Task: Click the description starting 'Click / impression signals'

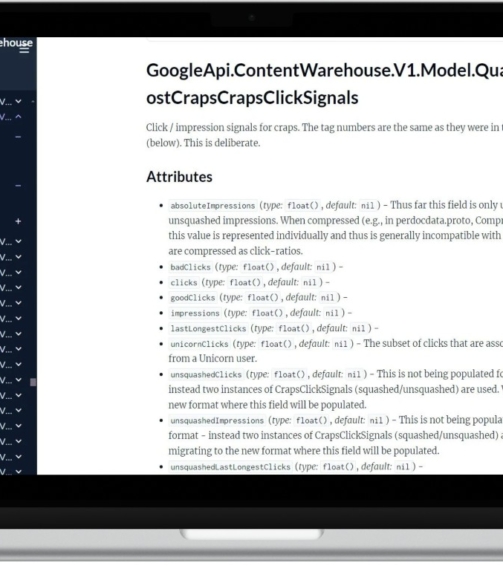Action: [x=325, y=135]
